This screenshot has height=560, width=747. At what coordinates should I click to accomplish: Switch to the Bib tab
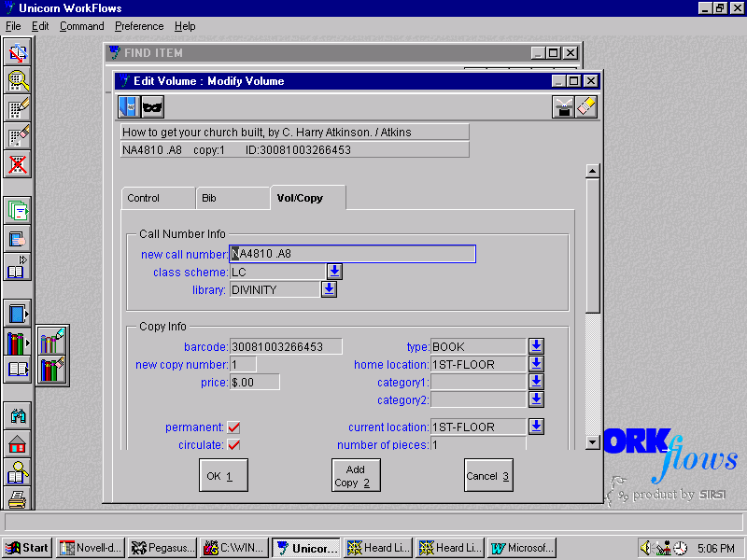point(233,198)
